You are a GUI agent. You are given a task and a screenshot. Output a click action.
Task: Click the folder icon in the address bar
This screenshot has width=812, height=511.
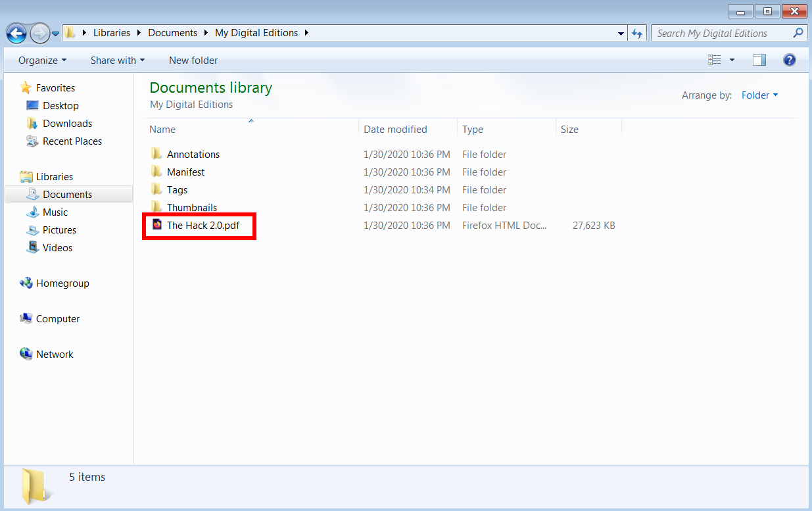point(70,33)
